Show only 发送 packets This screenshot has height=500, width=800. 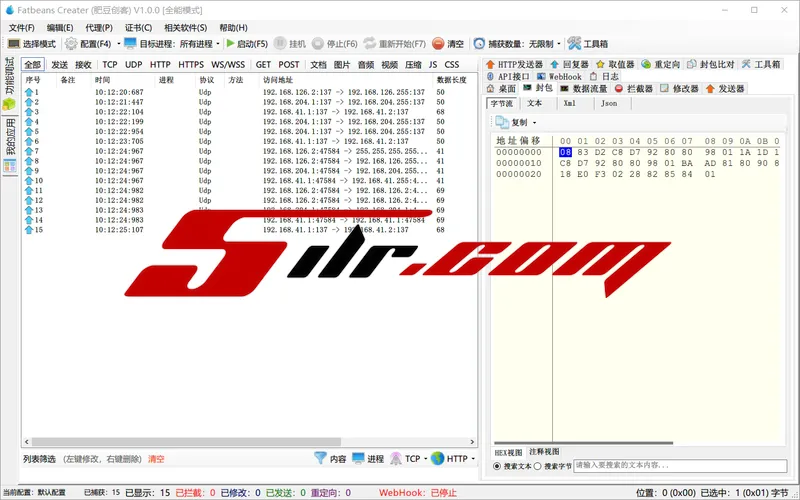tap(59, 65)
